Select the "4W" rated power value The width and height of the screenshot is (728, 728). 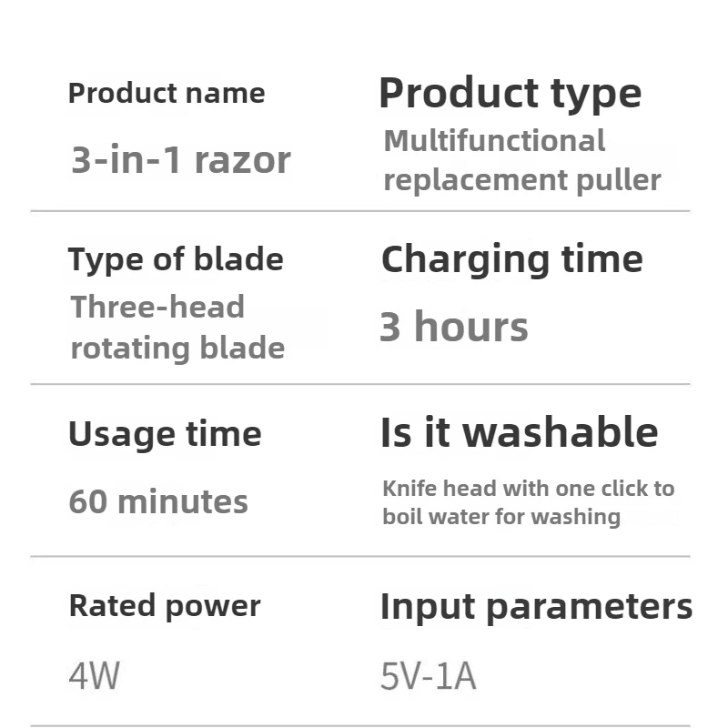94,676
